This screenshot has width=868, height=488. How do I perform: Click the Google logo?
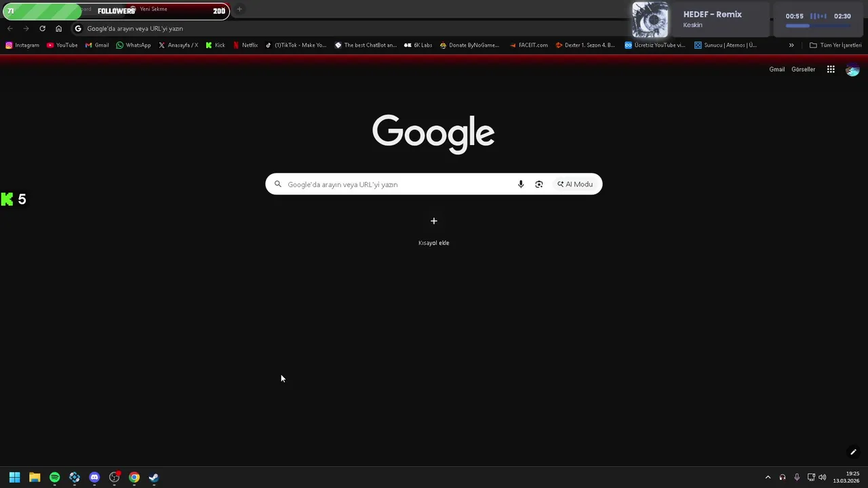(433, 134)
